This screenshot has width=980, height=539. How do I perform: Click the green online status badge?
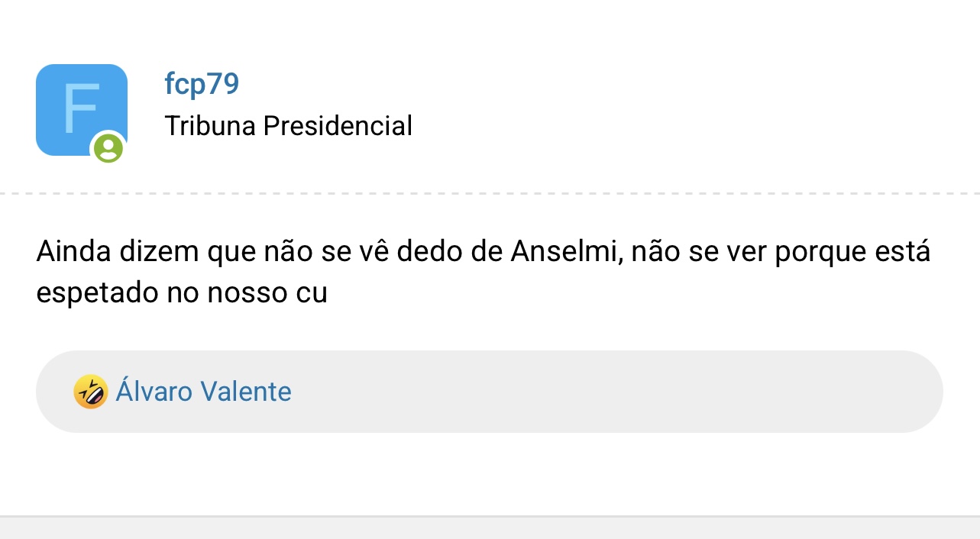pyautogui.click(x=108, y=148)
